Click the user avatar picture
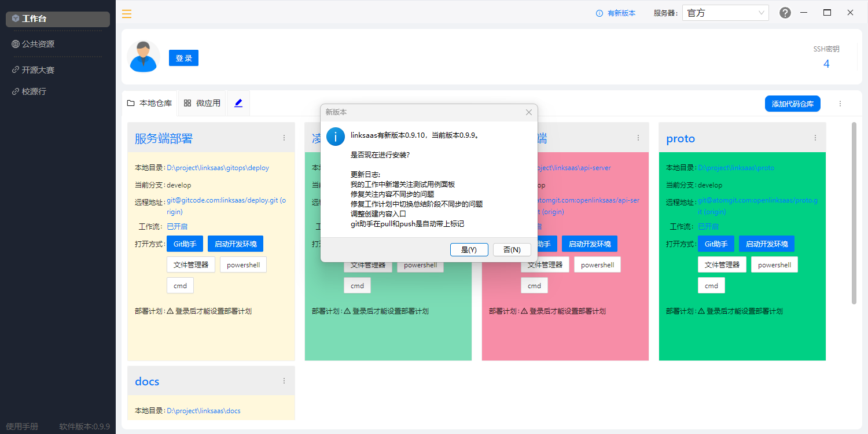This screenshot has height=434, width=868. click(x=144, y=57)
